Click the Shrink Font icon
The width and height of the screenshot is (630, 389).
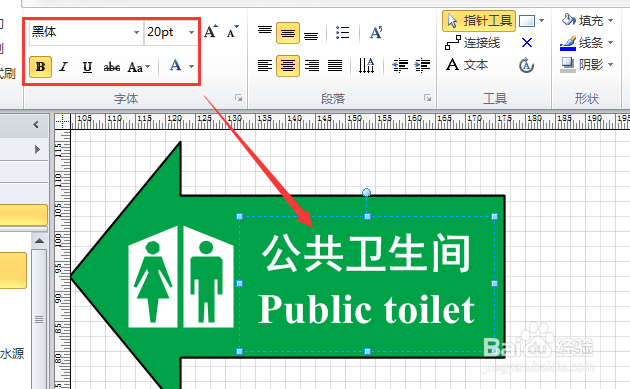(x=233, y=31)
